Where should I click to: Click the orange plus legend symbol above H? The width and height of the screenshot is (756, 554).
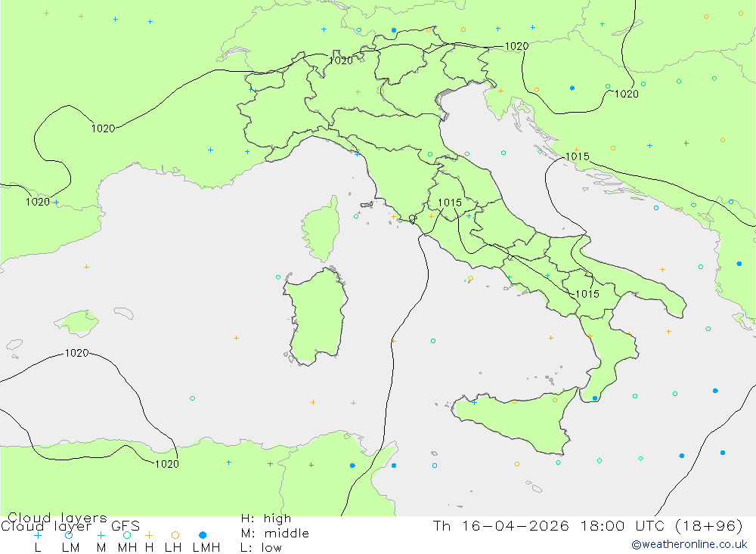(x=149, y=535)
